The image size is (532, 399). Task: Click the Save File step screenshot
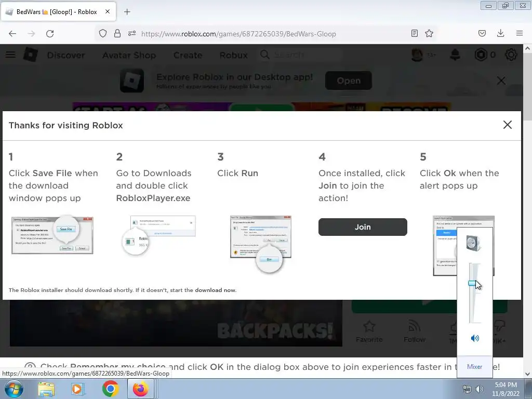(52, 235)
